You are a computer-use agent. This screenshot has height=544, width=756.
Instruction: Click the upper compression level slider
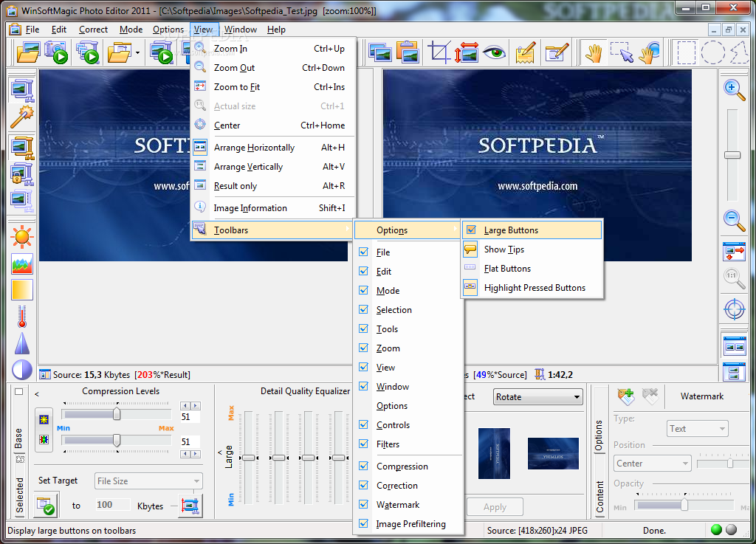pyautogui.click(x=116, y=414)
